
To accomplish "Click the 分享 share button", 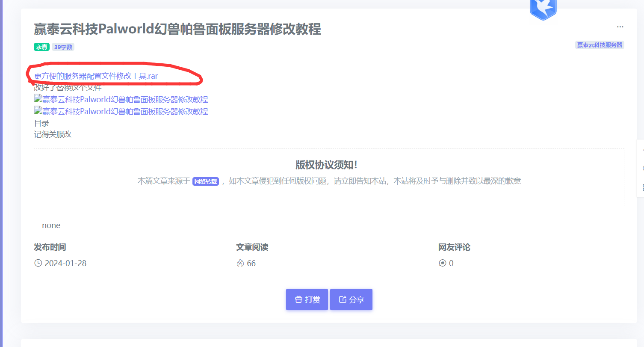I will click(351, 300).
